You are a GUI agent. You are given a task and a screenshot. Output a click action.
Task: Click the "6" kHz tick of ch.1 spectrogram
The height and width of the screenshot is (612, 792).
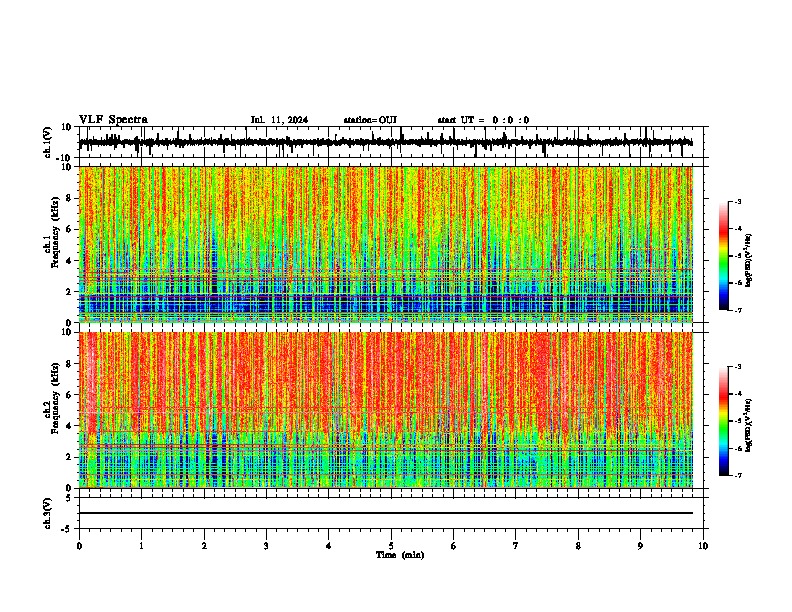click(x=69, y=230)
